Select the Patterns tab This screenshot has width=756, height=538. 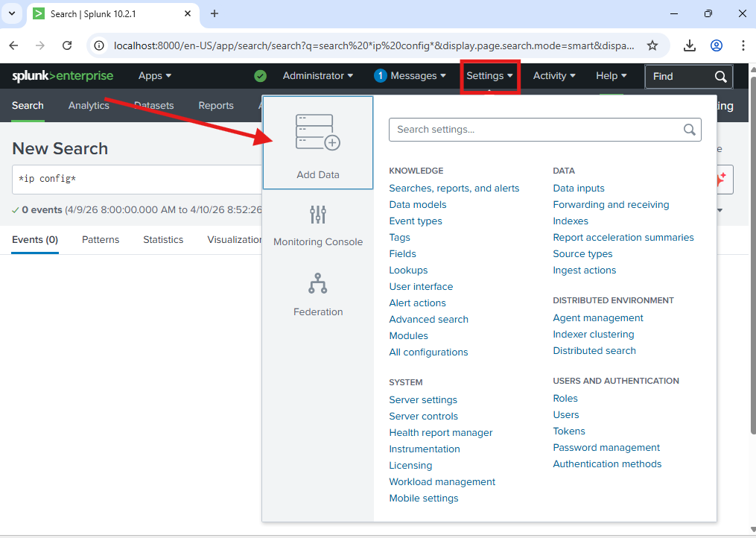(x=101, y=239)
